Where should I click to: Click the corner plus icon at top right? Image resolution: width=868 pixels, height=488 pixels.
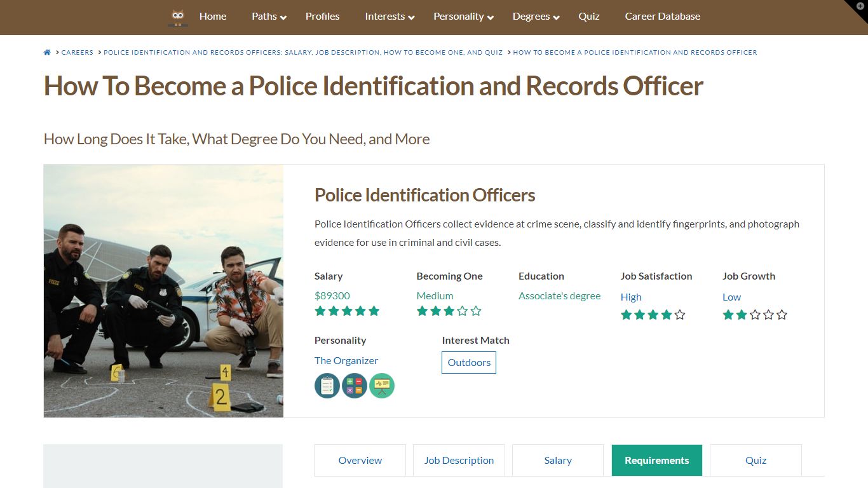[860, 6]
